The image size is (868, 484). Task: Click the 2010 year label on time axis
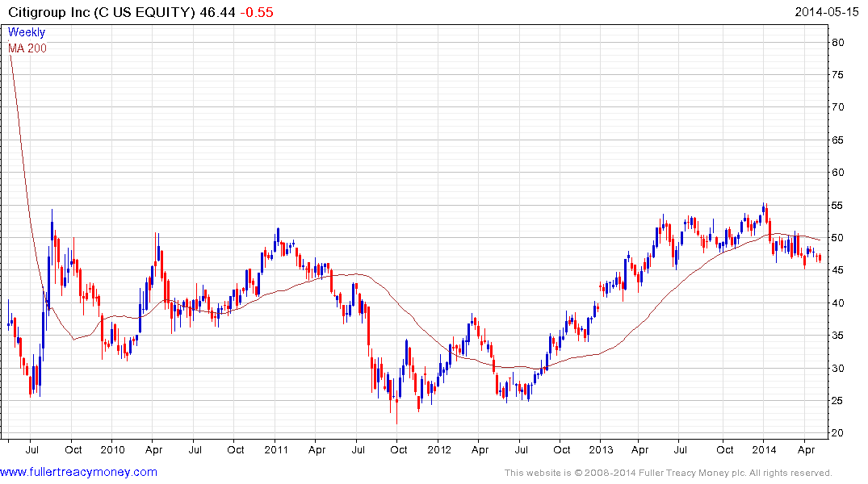click(112, 449)
